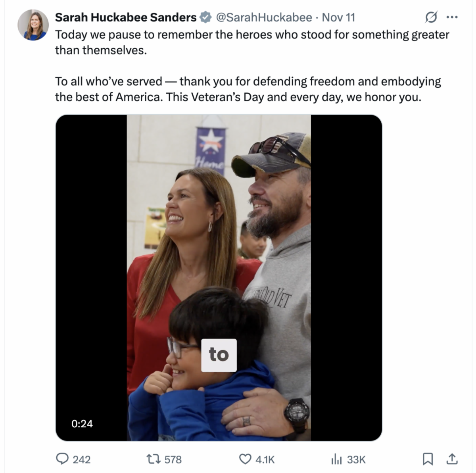
Task: Click the 578 reposts count
Action: tap(173, 460)
